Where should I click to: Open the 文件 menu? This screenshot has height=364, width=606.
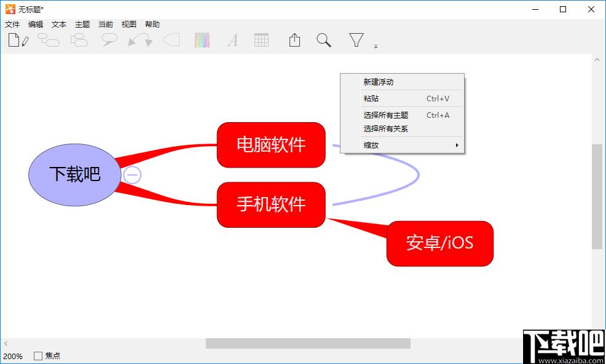12,25
